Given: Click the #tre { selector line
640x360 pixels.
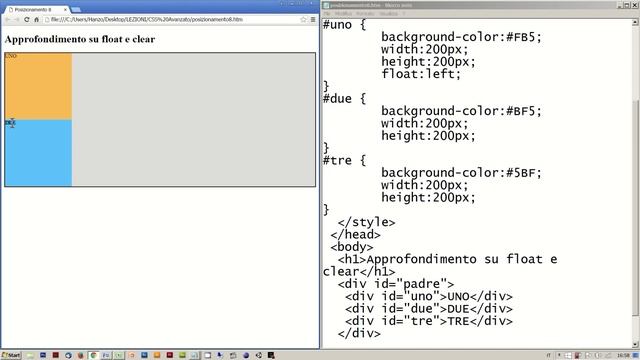Looking at the screenshot, I should 344,160.
